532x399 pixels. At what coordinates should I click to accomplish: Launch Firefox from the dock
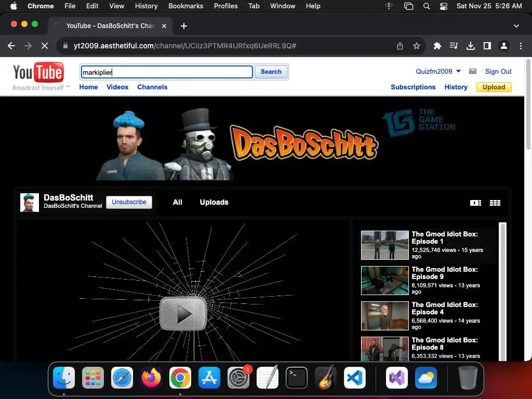(x=151, y=378)
